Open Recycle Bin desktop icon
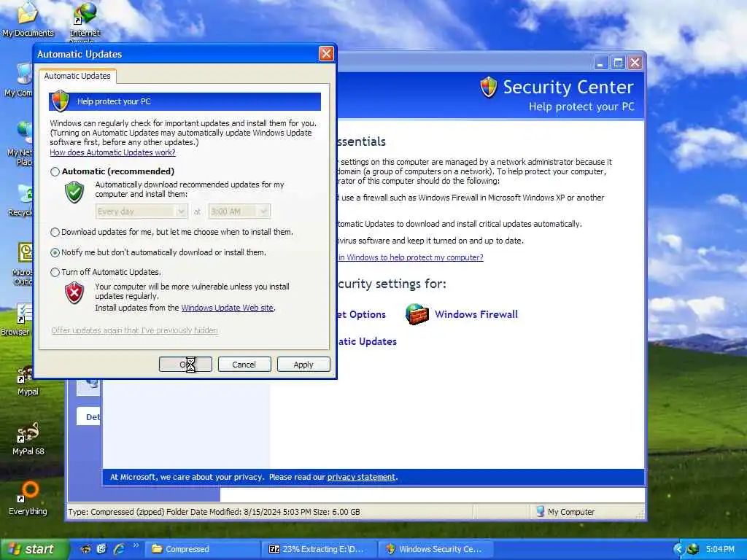The width and height of the screenshot is (747, 560). [x=20, y=200]
